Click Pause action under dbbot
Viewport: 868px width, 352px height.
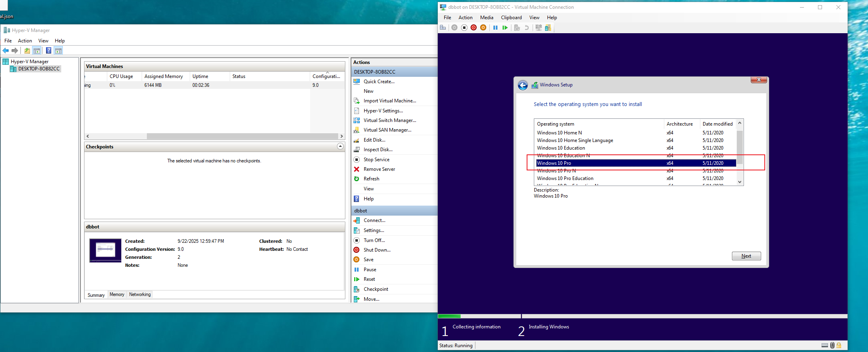click(370, 270)
